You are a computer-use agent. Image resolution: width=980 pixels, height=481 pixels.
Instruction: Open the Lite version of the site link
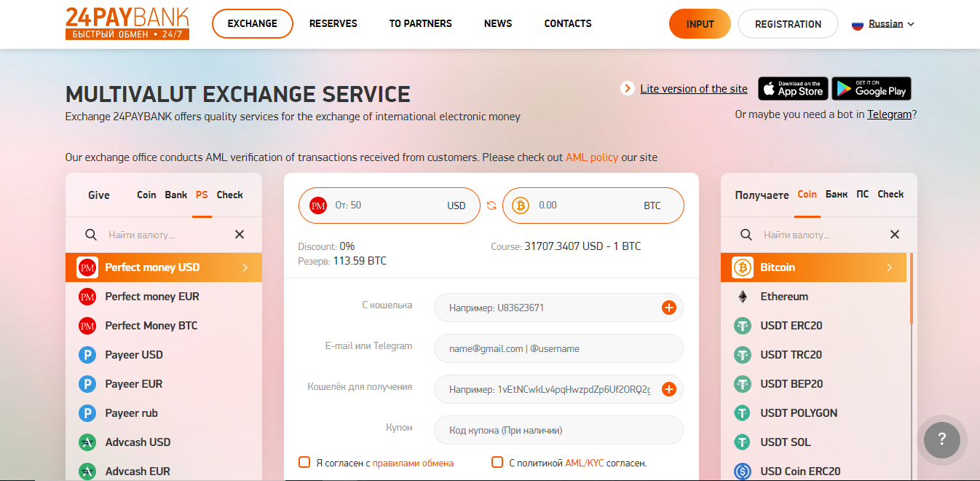coord(694,89)
